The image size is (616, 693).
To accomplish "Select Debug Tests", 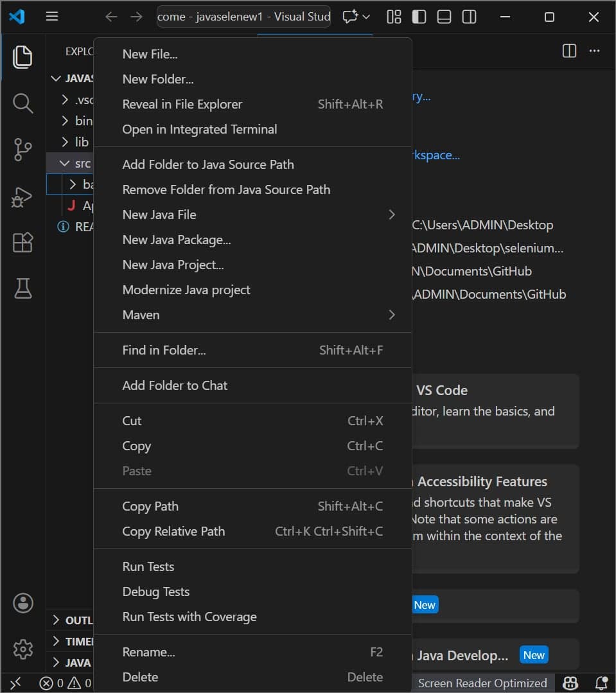I will click(x=253, y=592).
